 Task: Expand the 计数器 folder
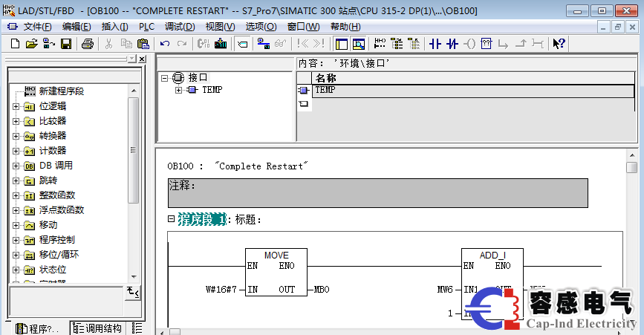click(x=16, y=151)
